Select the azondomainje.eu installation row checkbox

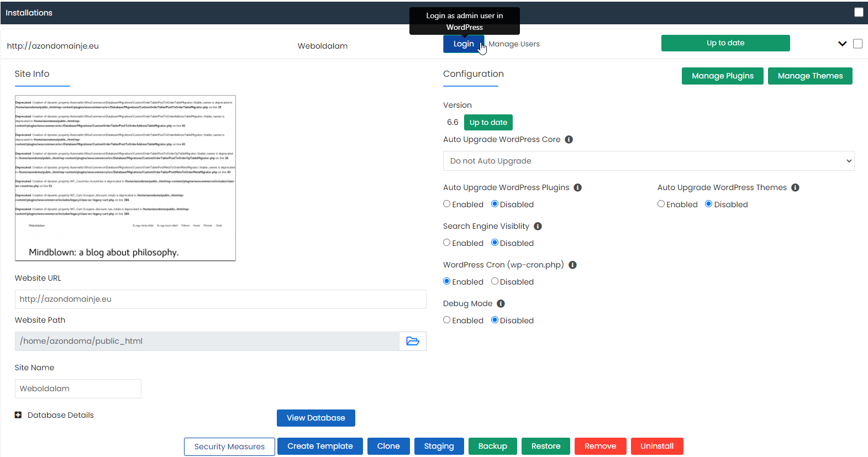(858, 44)
